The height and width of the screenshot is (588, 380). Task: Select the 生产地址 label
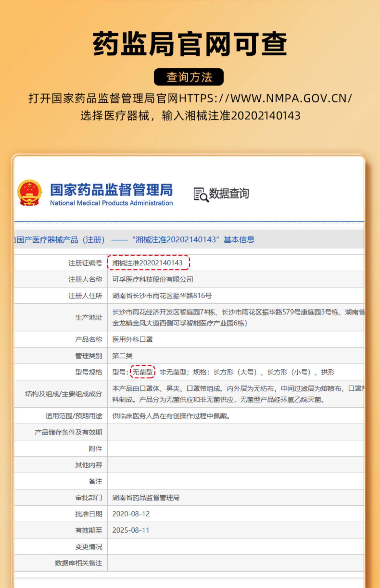tap(89, 317)
